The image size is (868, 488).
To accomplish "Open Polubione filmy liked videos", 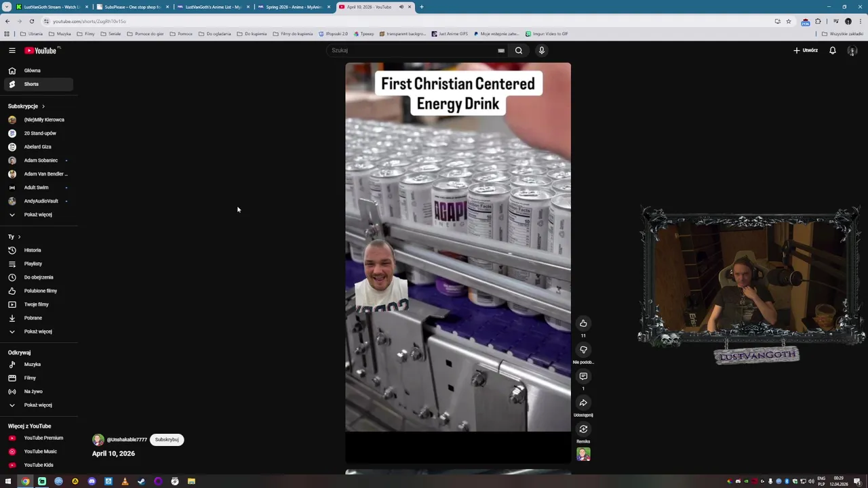I will pyautogui.click(x=37, y=291).
